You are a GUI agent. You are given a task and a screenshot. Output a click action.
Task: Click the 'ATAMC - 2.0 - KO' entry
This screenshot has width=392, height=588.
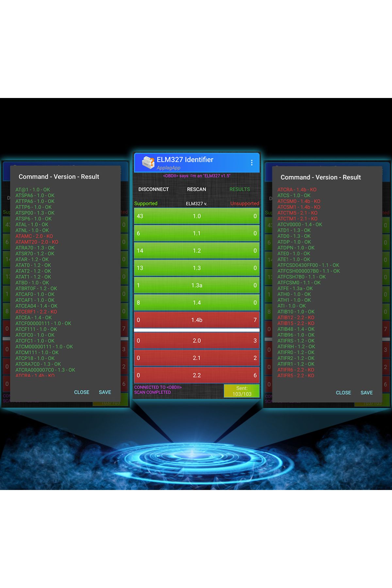34,236
